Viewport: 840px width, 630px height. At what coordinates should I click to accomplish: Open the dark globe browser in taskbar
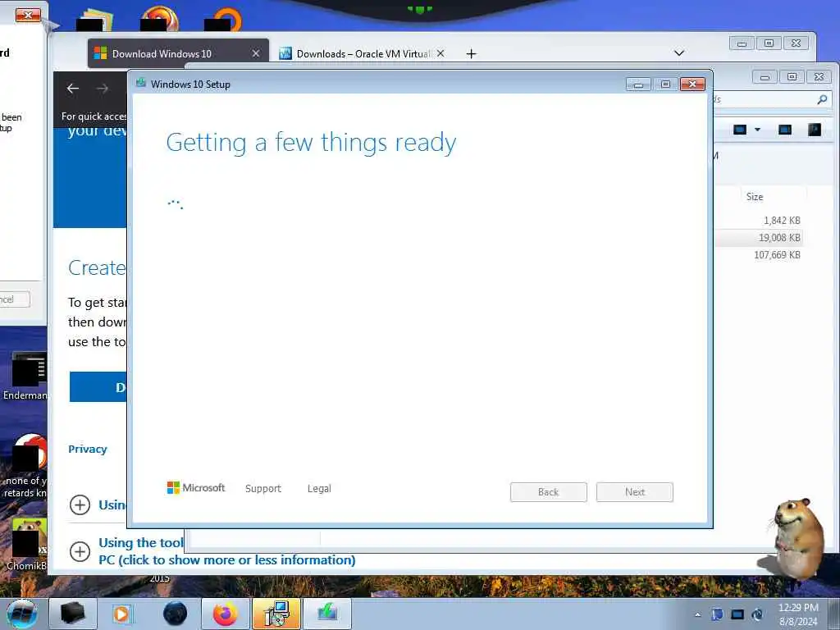click(x=176, y=614)
